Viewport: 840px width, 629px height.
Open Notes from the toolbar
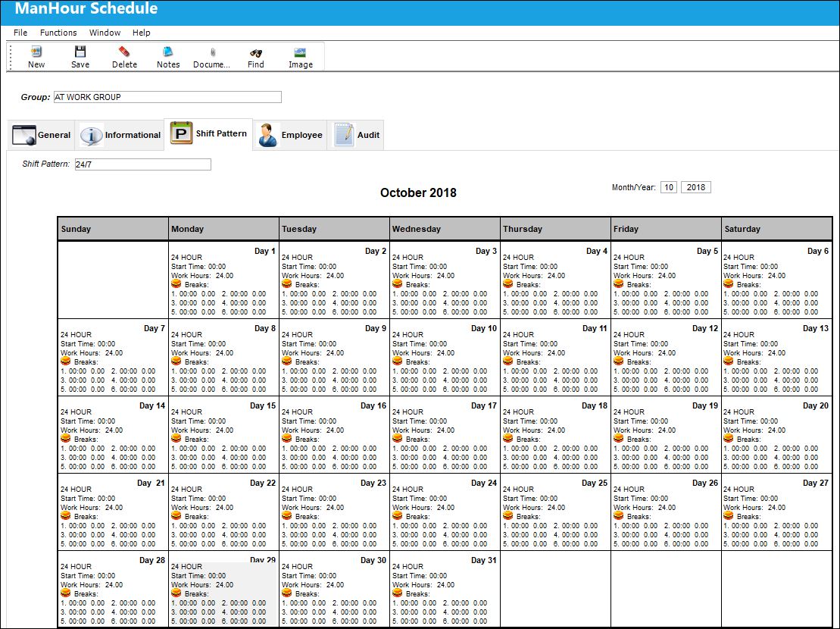[167, 52]
